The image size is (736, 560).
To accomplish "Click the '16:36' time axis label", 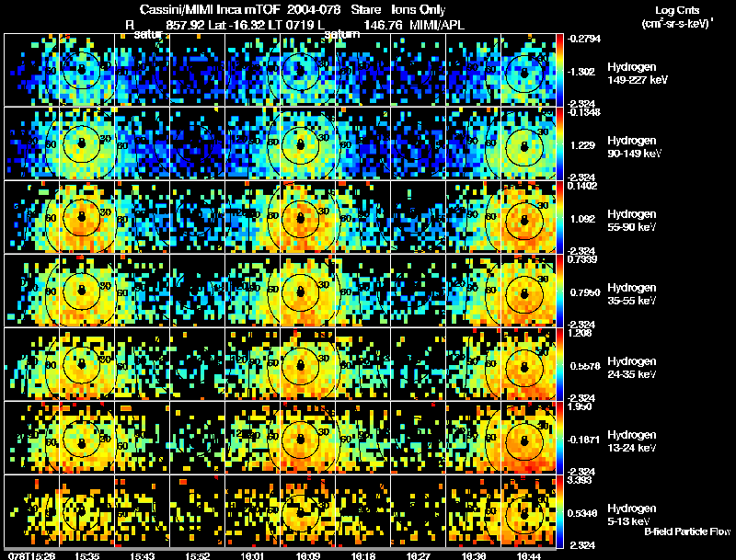I will tap(473, 556).
